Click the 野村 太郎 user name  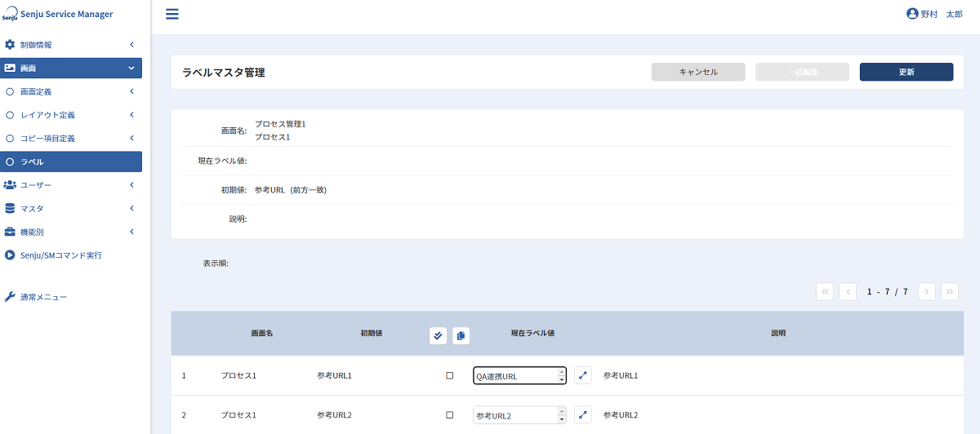pos(942,15)
